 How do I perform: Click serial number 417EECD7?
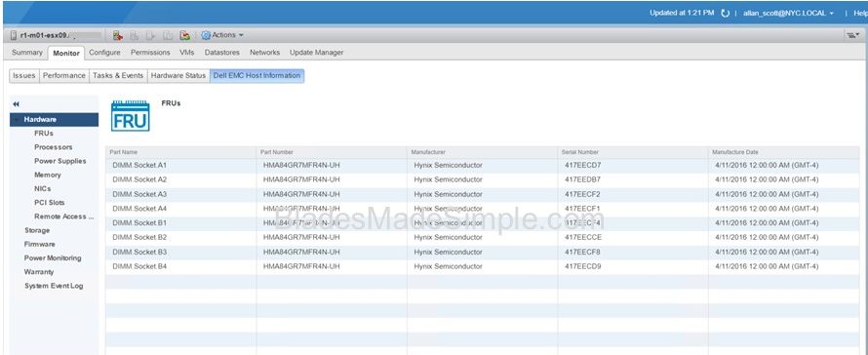(583, 165)
